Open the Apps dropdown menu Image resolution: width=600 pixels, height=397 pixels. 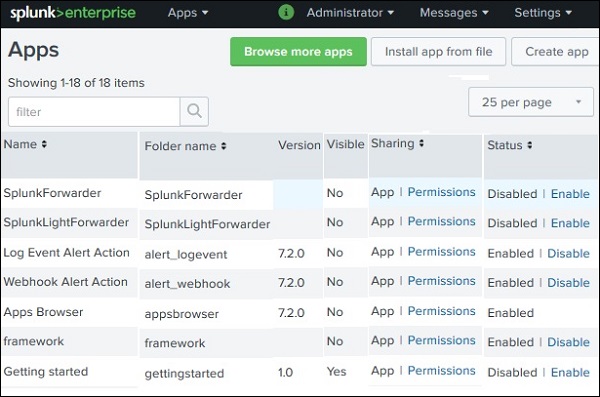[x=188, y=13]
